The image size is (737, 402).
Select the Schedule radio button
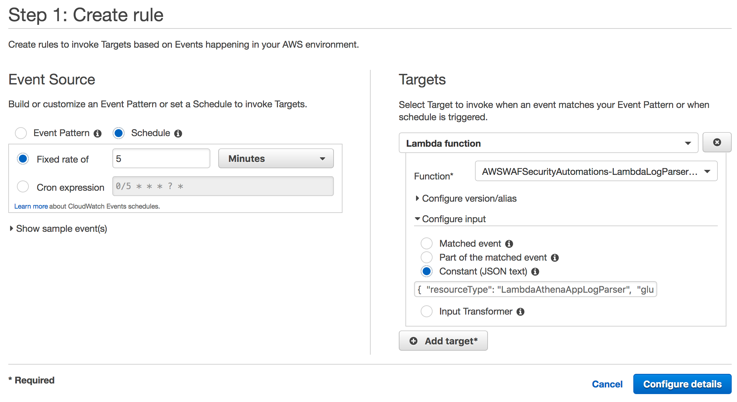point(118,133)
